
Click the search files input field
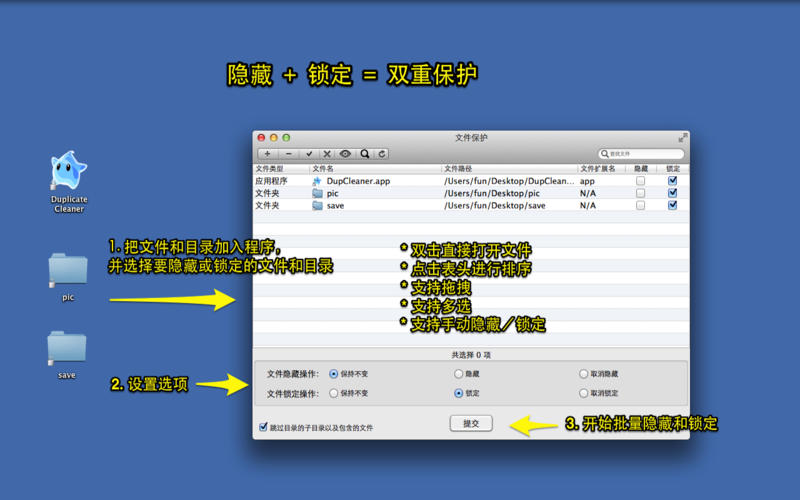click(641, 154)
